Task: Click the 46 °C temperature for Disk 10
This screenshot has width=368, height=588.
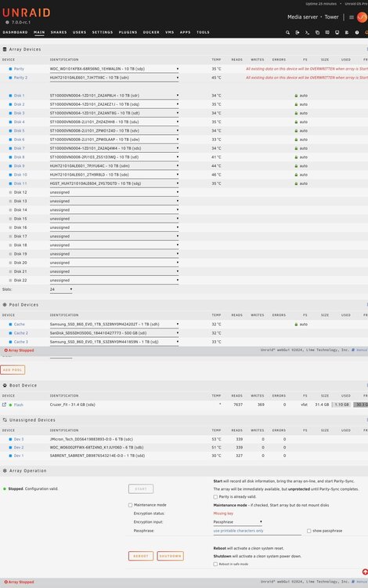Action: (216, 175)
